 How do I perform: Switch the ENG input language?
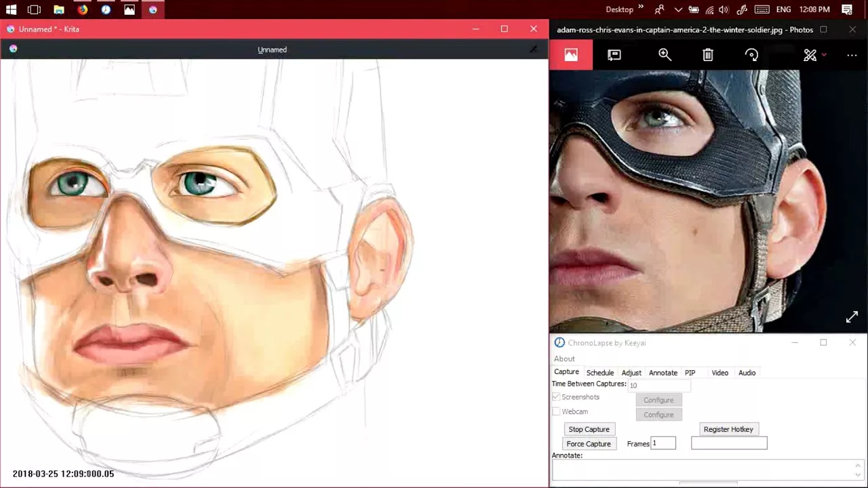(783, 9)
